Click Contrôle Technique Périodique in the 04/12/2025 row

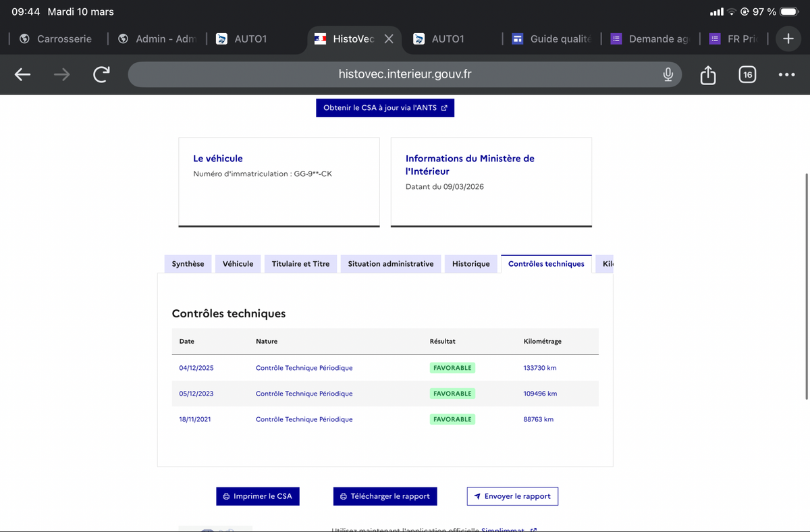(x=304, y=368)
